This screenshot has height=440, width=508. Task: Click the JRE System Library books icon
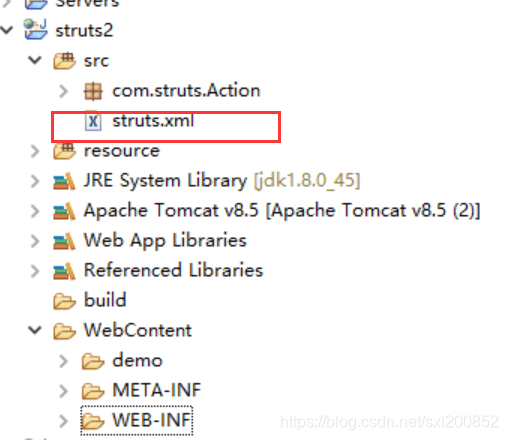(x=64, y=181)
